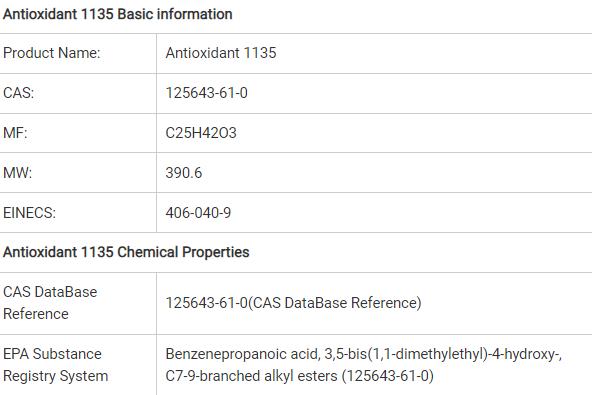Select the molecular formula C25H42O3

201,133
